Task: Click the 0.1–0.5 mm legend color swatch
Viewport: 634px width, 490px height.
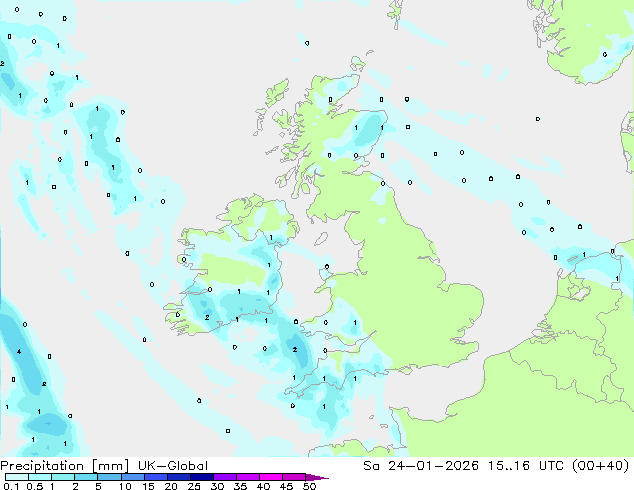Action: [x=17, y=477]
